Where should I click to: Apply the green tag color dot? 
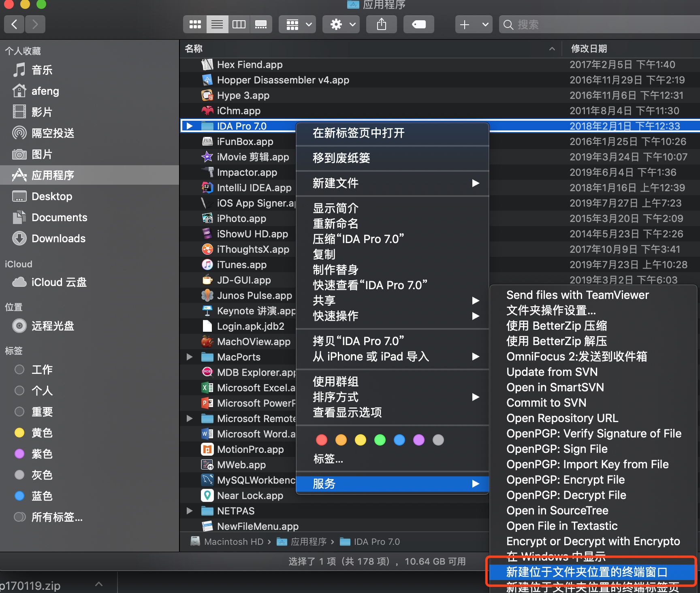[380, 440]
